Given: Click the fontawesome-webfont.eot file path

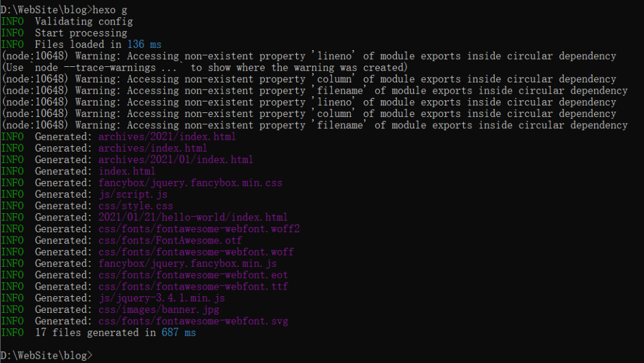Looking at the screenshot, I should click(x=193, y=275).
